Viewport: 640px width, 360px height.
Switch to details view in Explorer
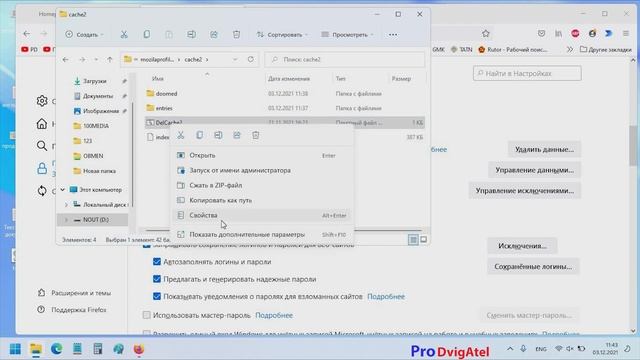[413, 240]
